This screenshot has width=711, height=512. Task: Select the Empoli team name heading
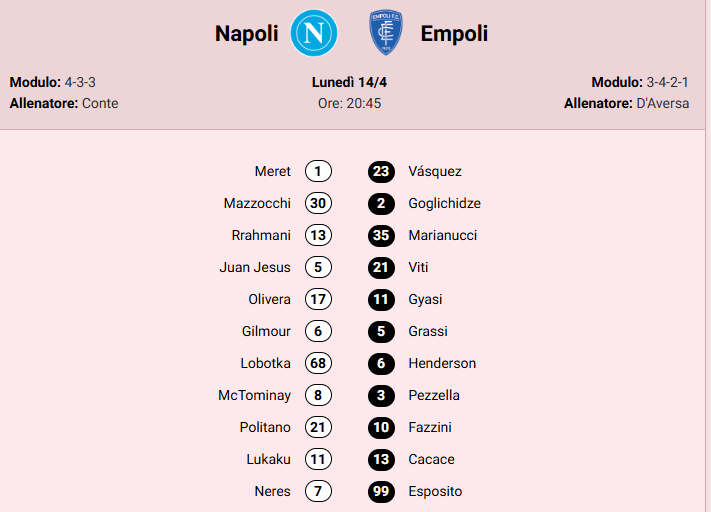point(454,34)
